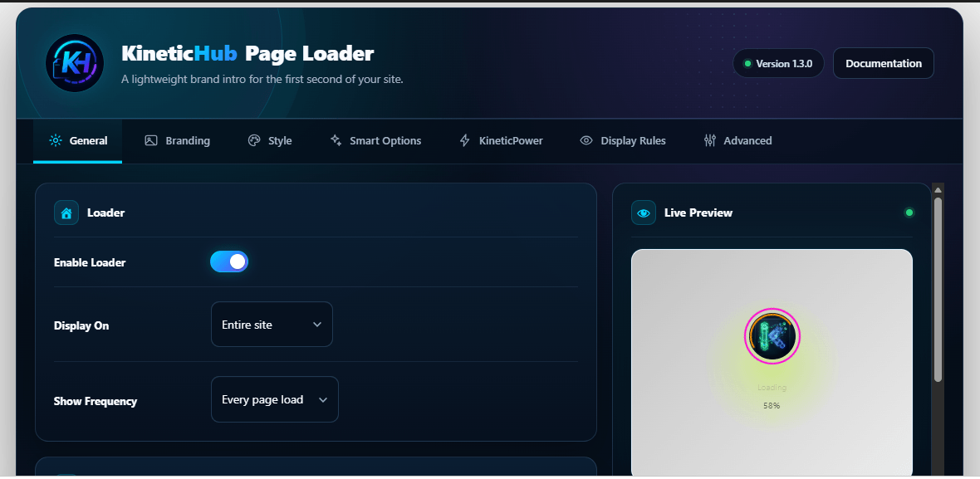
Task: Click the Display On label
Action: click(81, 325)
